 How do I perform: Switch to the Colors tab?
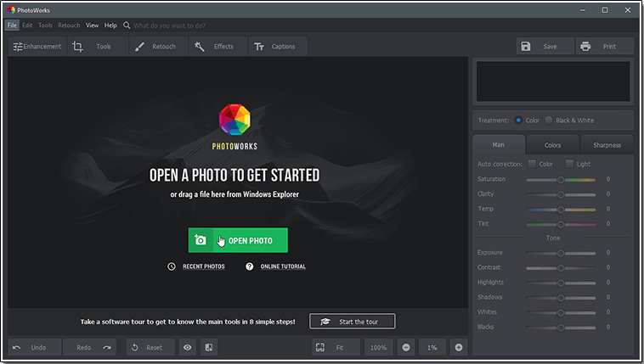(553, 145)
